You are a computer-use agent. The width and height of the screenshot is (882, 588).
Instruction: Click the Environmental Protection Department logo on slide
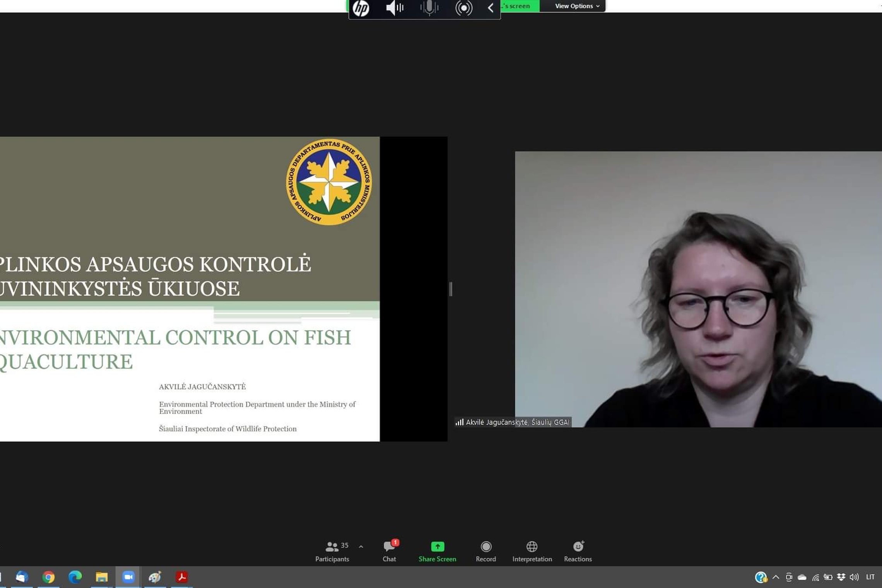[329, 182]
